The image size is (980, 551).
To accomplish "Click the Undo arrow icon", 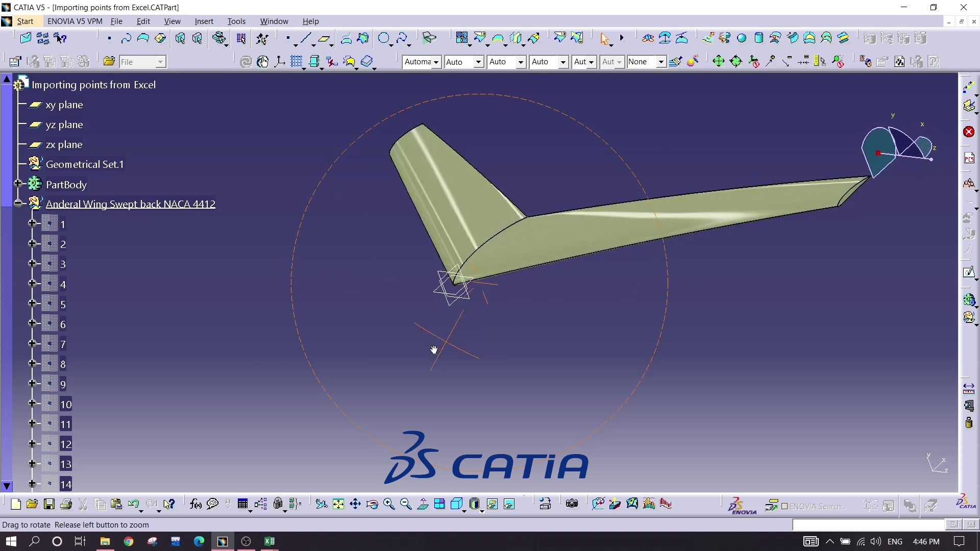I will coord(133,504).
